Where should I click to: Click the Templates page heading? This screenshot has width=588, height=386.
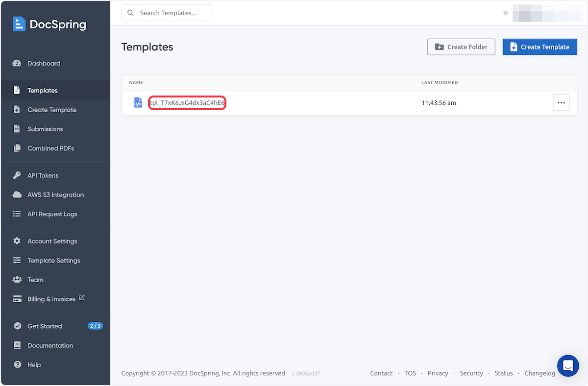[x=147, y=47]
